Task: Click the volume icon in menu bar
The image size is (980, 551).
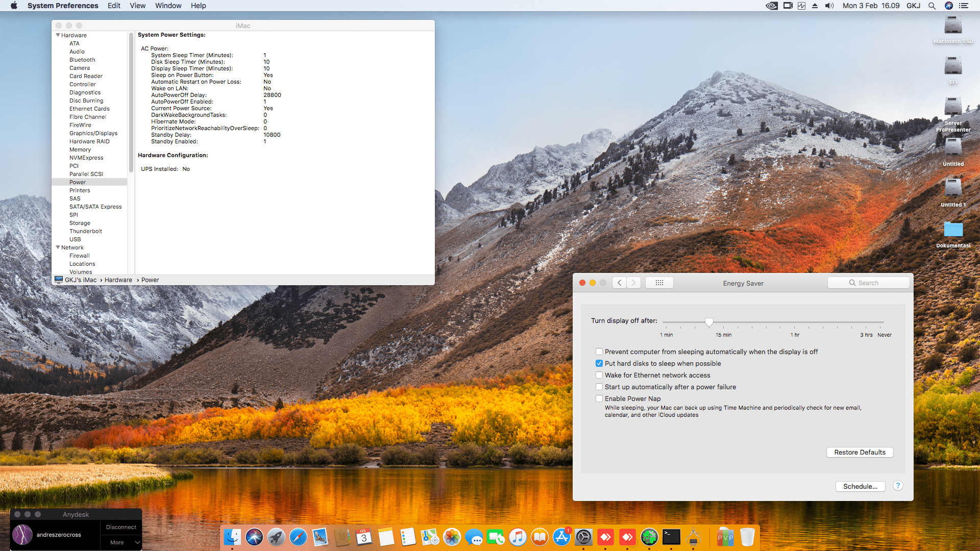Action: tap(829, 6)
